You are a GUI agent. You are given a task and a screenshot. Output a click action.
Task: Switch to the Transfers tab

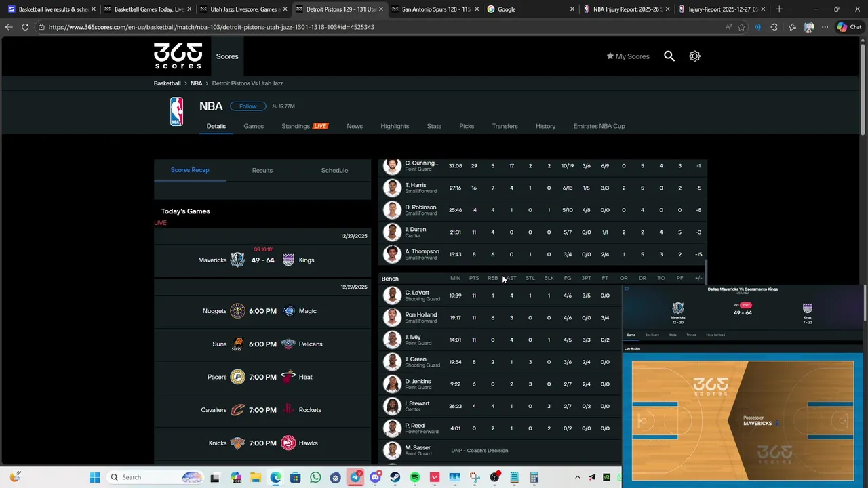505,126
